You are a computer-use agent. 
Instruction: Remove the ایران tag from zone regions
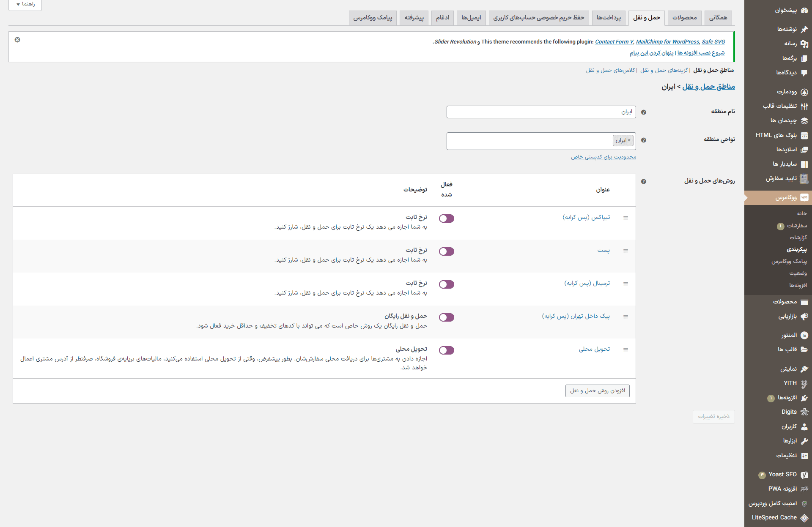[x=629, y=140]
